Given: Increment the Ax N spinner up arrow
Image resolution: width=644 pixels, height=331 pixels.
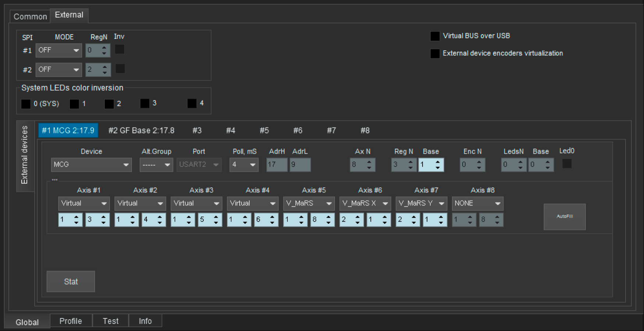Looking at the screenshot, I should (369, 161).
